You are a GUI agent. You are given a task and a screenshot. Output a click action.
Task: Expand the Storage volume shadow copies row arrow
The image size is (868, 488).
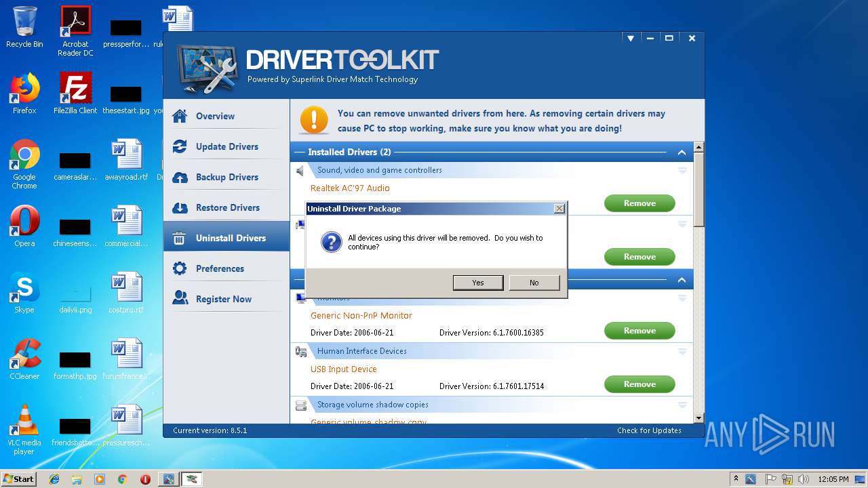683,405
